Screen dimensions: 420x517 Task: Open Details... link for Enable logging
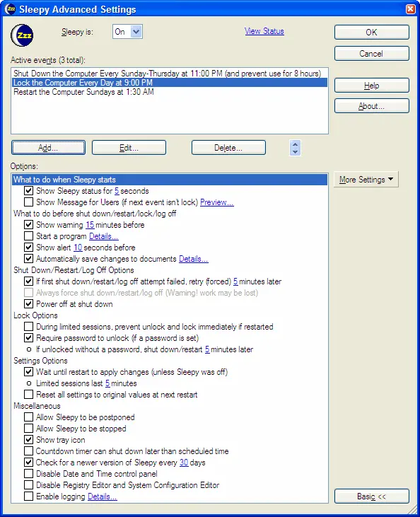103,496
